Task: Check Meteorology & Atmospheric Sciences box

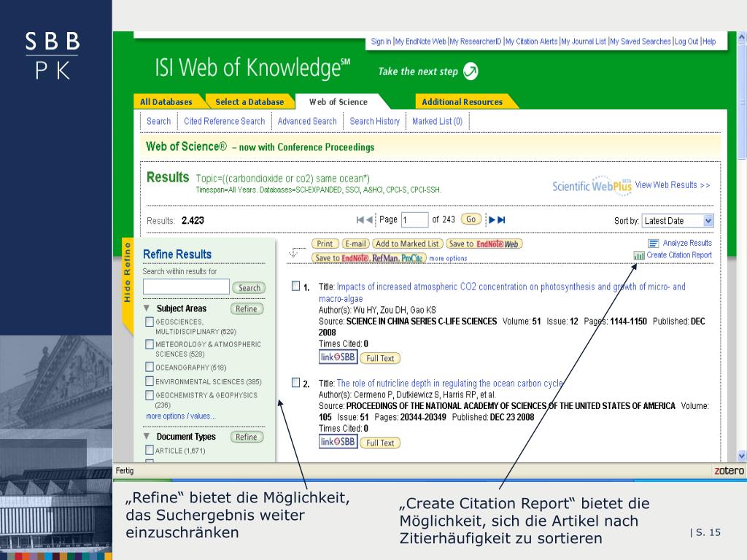Action: [150, 344]
